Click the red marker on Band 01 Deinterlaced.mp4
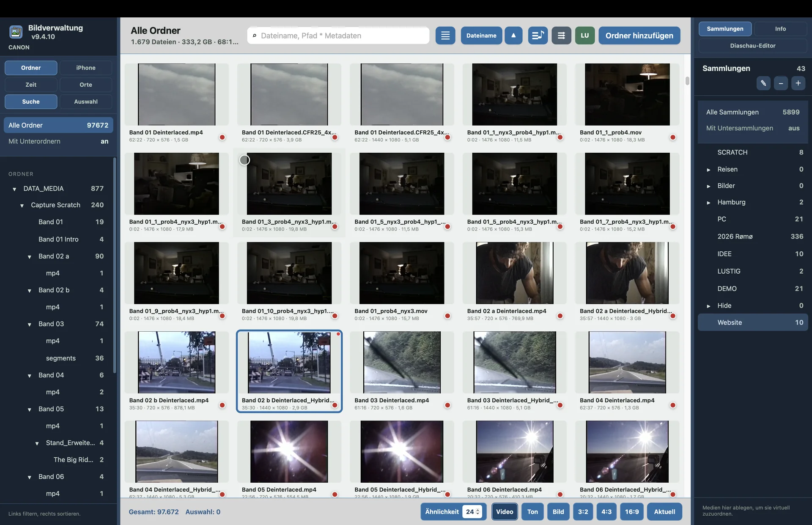The width and height of the screenshot is (812, 525). point(222,137)
